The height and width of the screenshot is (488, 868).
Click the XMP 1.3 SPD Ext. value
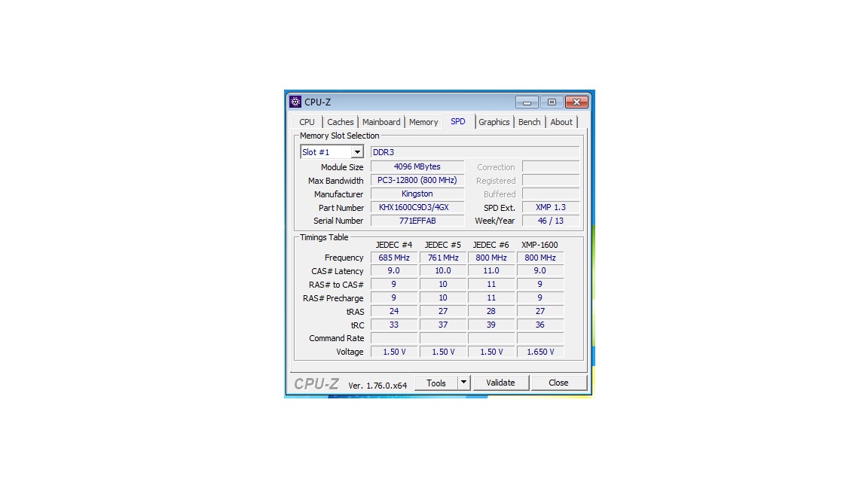click(551, 208)
